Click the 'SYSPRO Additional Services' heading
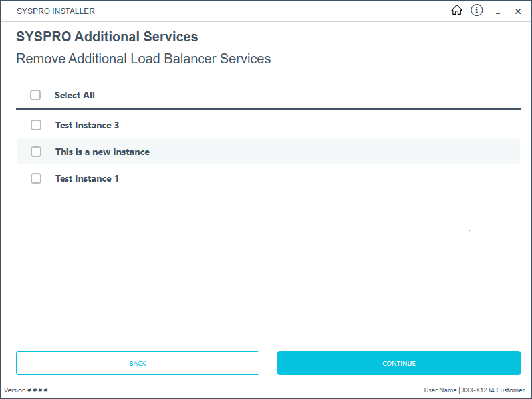Screen dimensions: 532x399 [x=106, y=37]
